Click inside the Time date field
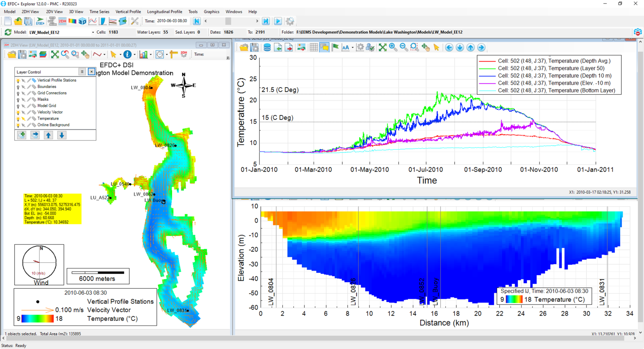The width and height of the screenshot is (644, 349). (173, 21)
